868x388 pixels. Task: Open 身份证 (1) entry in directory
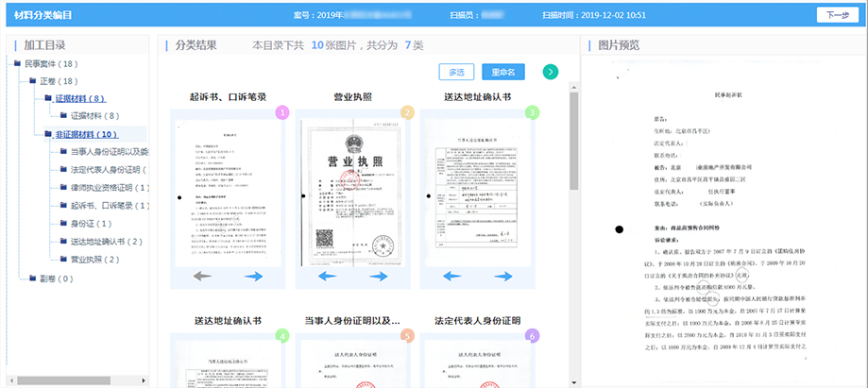(91, 224)
